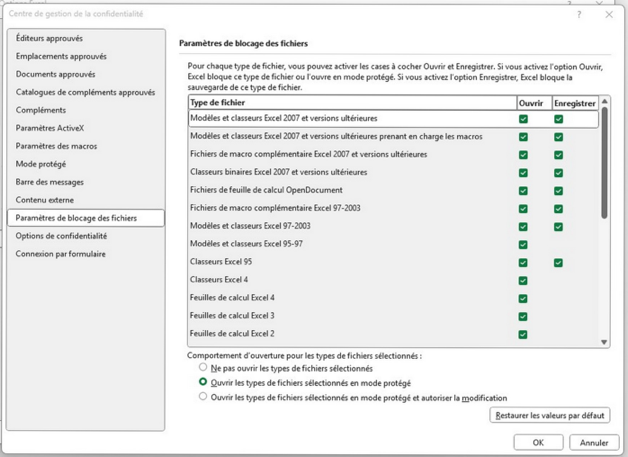Toggle Enregistrer for macro complémentaire Excel 2007
Viewport: 628px width, 457px height.
pos(558,155)
